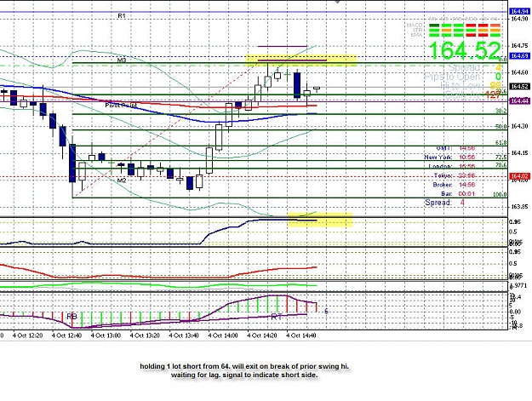Viewport: 532px width, 401px height.
Task: Click the Pivot Point label
Action: tap(121, 106)
